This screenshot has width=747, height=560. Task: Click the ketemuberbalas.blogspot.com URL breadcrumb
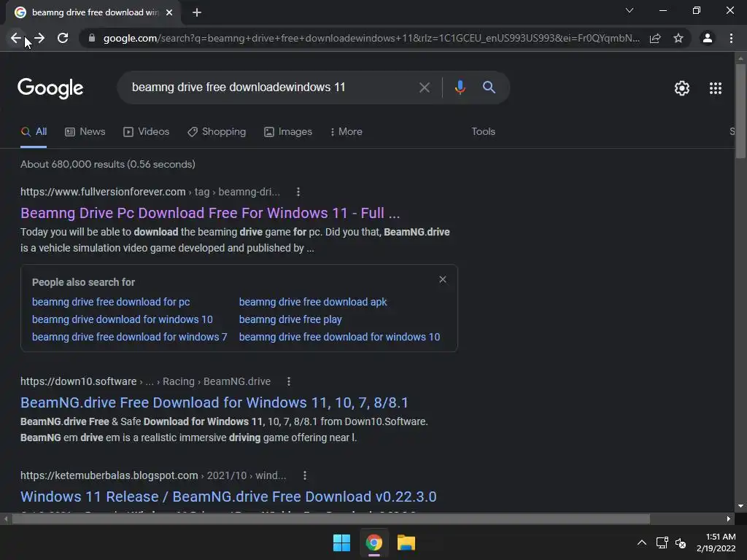[x=153, y=475]
